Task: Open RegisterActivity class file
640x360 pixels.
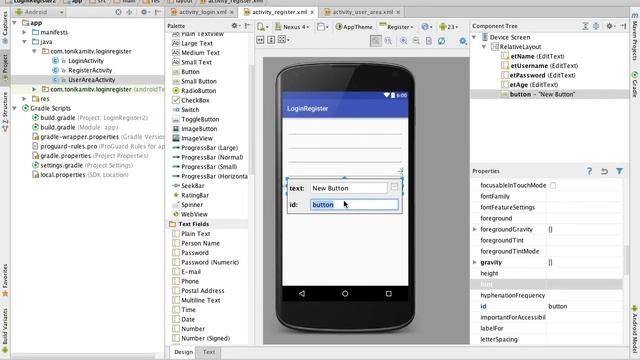Action: [x=90, y=70]
